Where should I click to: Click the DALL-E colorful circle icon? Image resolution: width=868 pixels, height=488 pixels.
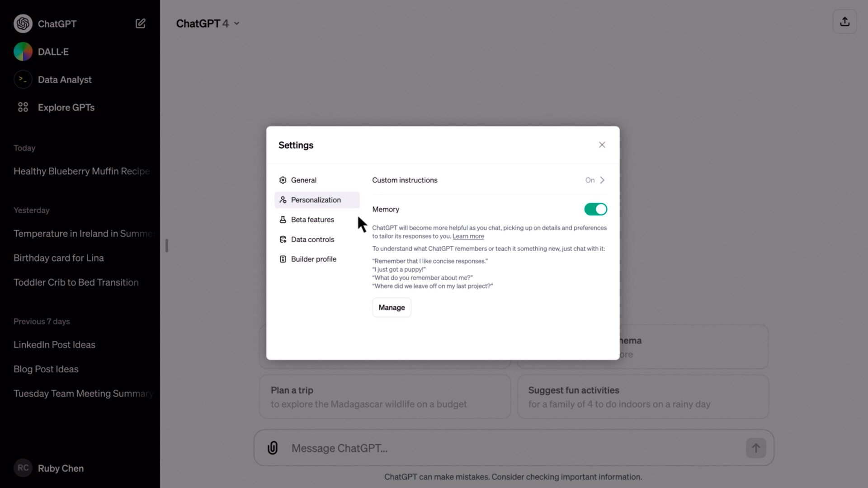(23, 51)
